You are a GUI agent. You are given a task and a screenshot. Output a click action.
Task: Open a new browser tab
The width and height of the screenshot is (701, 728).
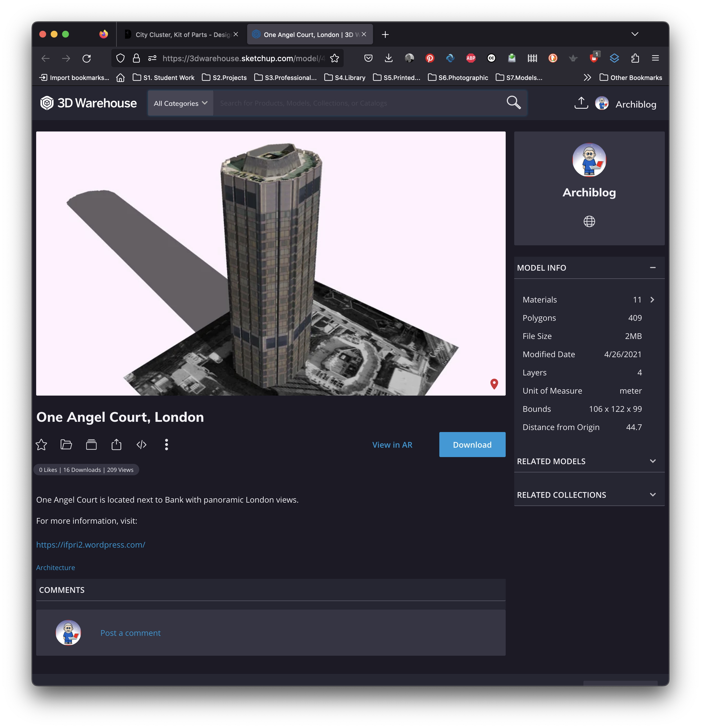coord(385,34)
